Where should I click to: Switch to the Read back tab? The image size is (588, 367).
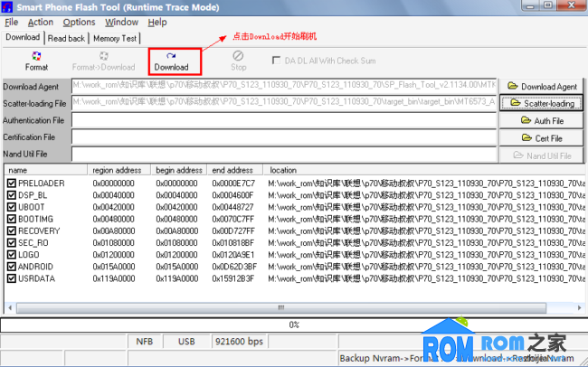[x=66, y=39]
